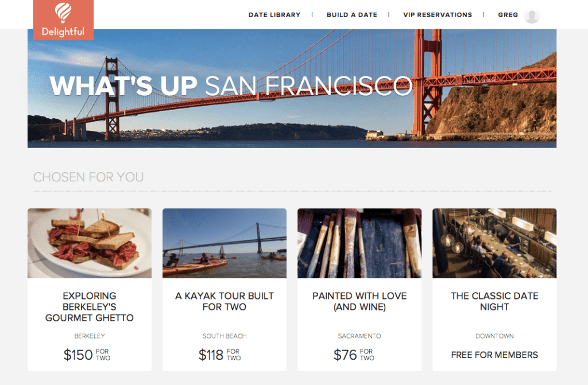Screen dimensions: 588x385
Task: Open Greg's profile avatar
Action: click(532, 15)
